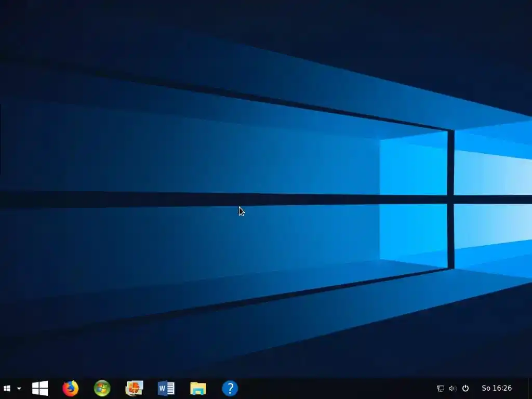
Task: Open the File Explorer folder icon
Action: click(x=198, y=389)
